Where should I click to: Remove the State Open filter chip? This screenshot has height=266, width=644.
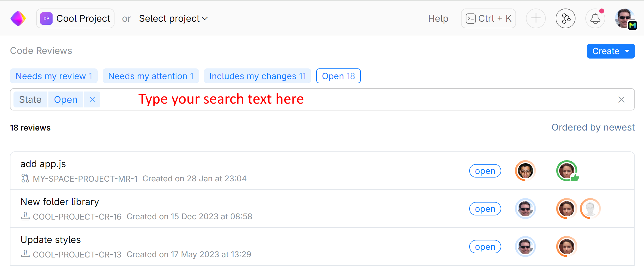coord(92,99)
